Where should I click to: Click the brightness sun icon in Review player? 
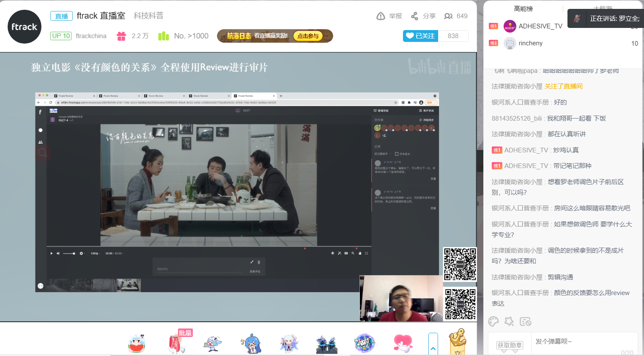coord(332,253)
